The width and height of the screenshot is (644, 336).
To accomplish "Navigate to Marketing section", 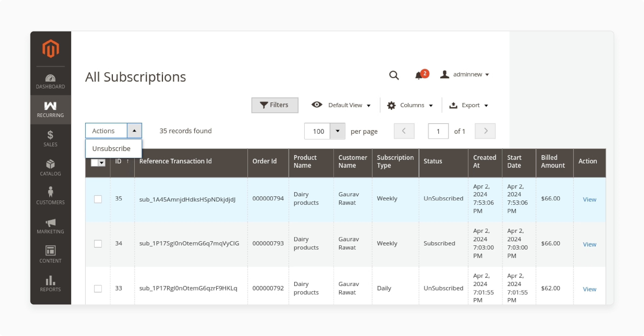I will tap(50, 226).
